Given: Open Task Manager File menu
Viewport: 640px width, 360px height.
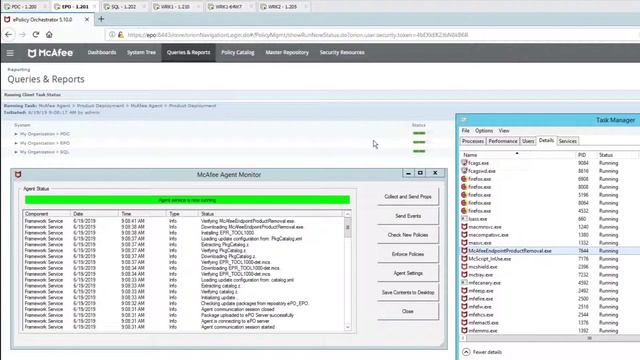Looking at the screenshot, I should point(465,131).
